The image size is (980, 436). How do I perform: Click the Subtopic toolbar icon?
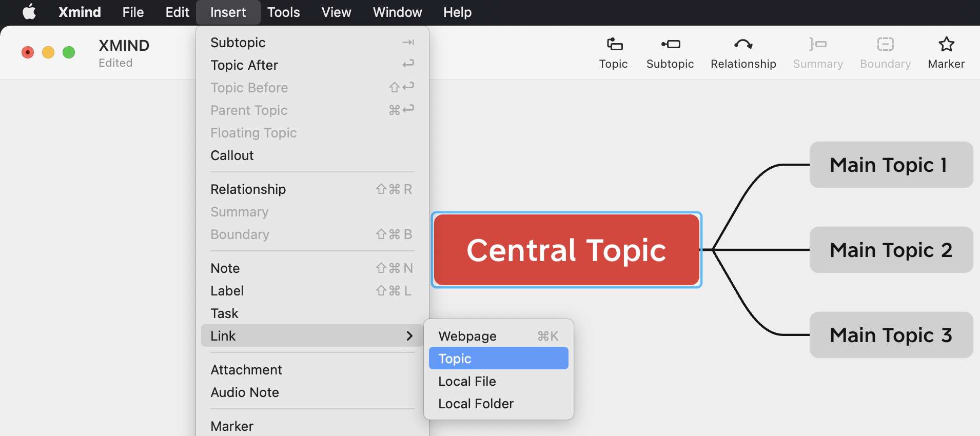pyautogui.click(x=670, y=45)
